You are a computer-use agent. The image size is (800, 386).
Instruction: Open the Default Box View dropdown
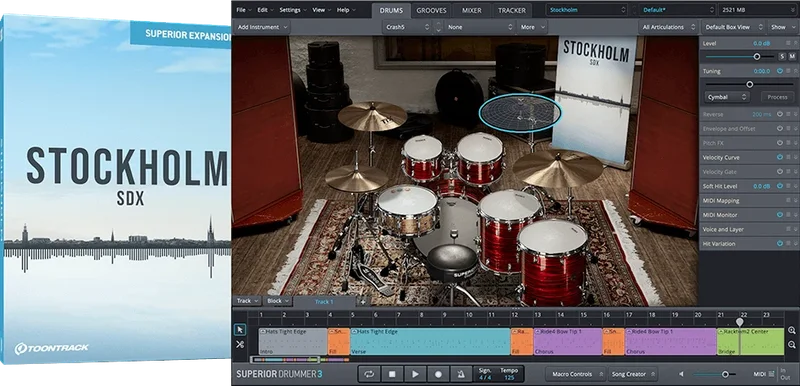734,27
